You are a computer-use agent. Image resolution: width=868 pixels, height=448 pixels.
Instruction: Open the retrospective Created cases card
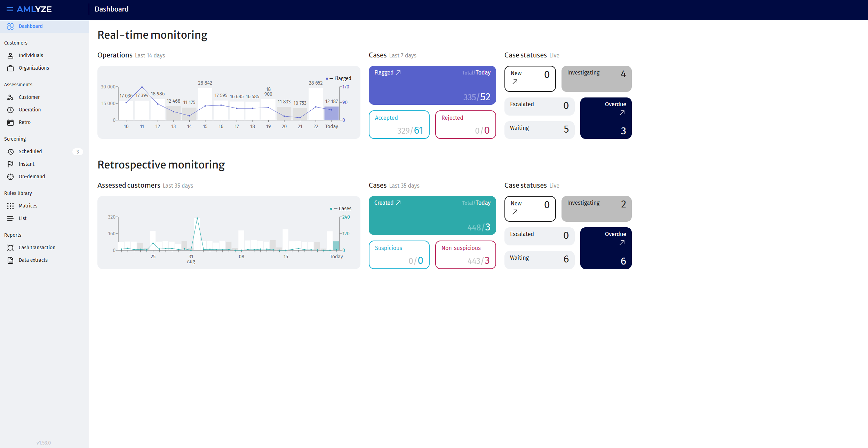click(x=432, y=215)
